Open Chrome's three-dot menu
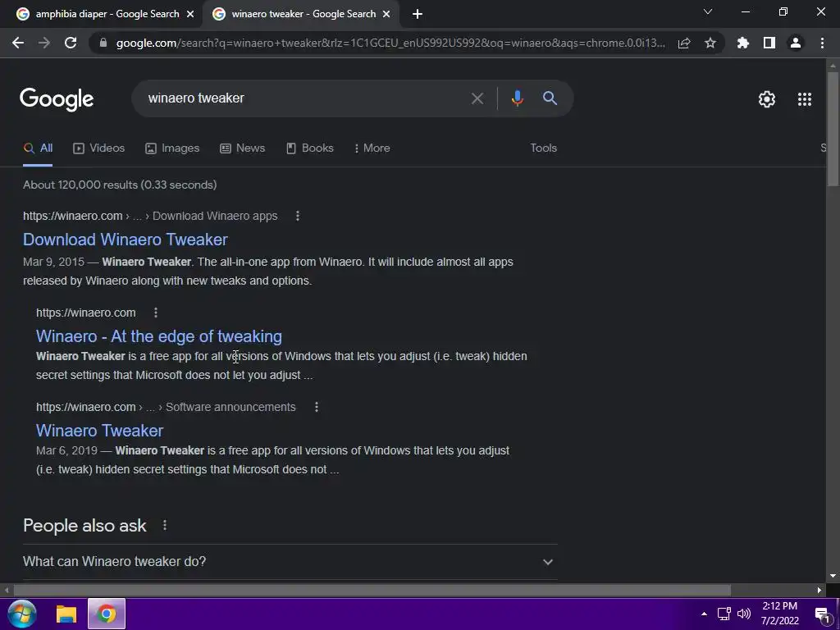Screen dimensions: 840x630 (x=822, y=43)
